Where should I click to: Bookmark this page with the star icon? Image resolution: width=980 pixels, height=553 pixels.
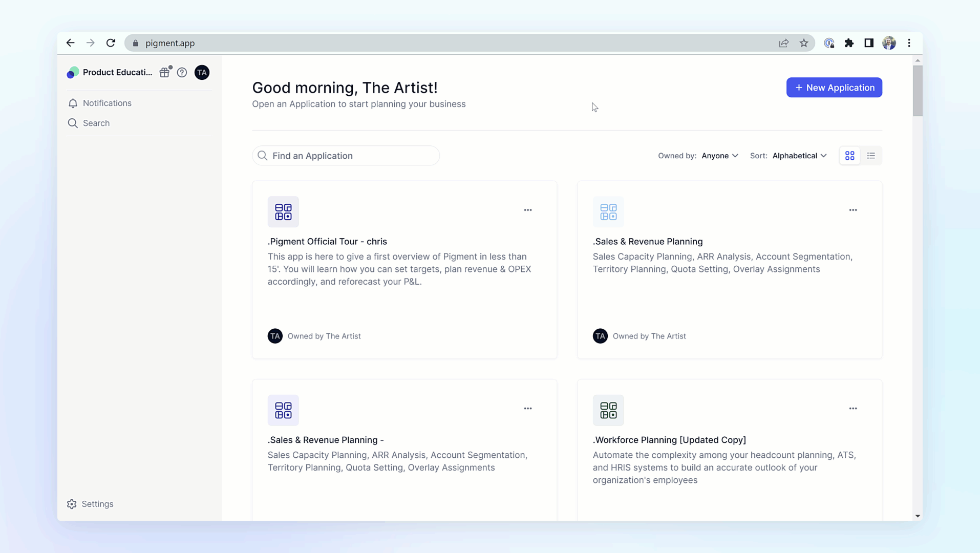pos(804,43)
